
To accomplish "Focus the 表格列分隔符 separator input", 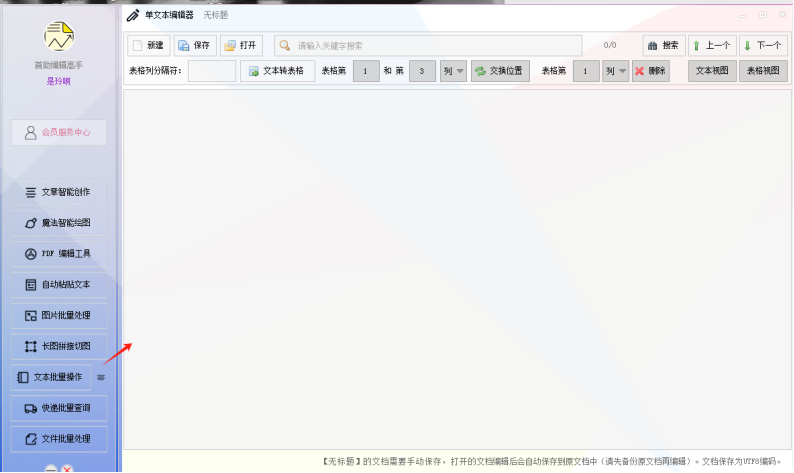I will point(212,71).
